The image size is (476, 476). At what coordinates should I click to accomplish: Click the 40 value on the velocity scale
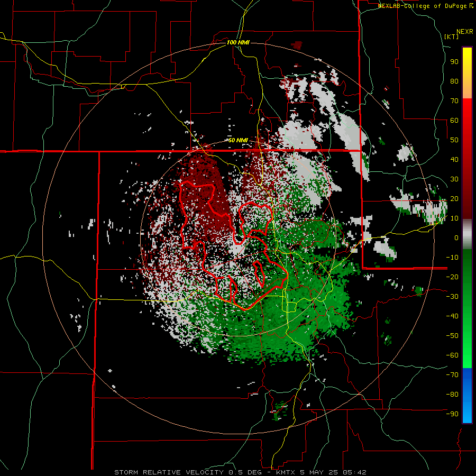pos(454,159)
